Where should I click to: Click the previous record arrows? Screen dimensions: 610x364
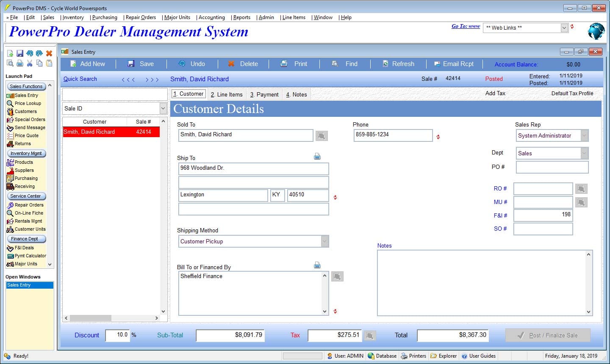pyautogui.click(x=128, y=79)
